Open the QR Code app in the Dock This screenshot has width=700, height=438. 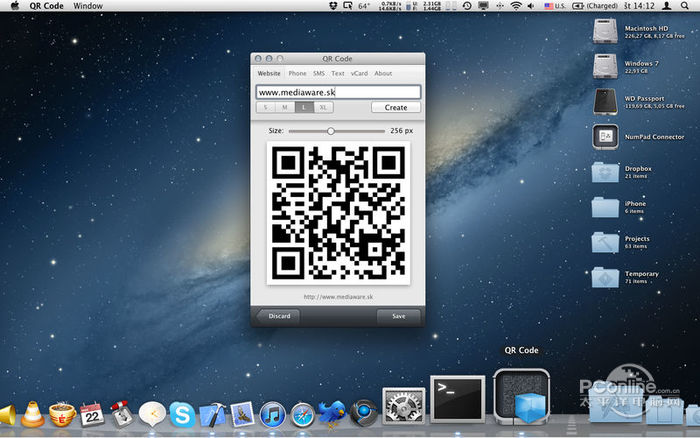coord(521,398)
